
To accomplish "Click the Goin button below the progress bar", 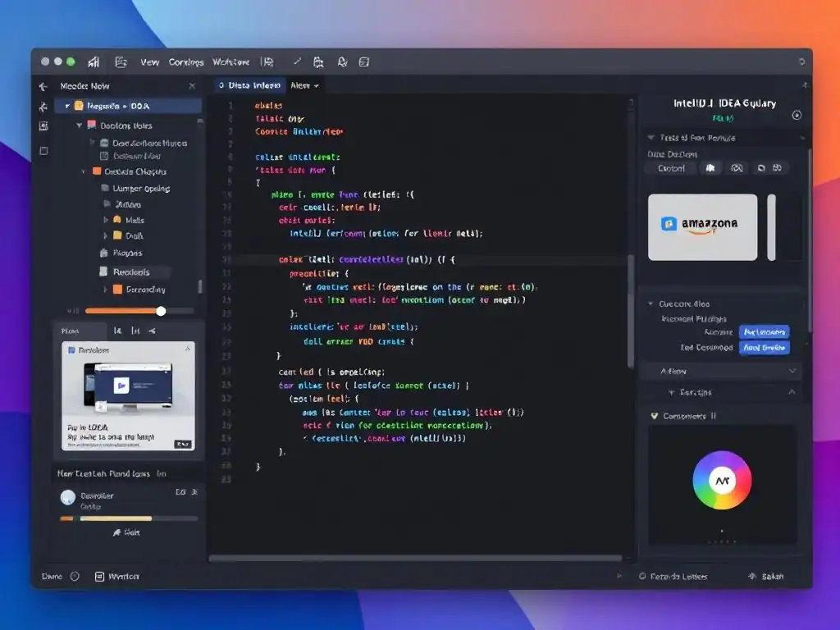I will 127,532.
